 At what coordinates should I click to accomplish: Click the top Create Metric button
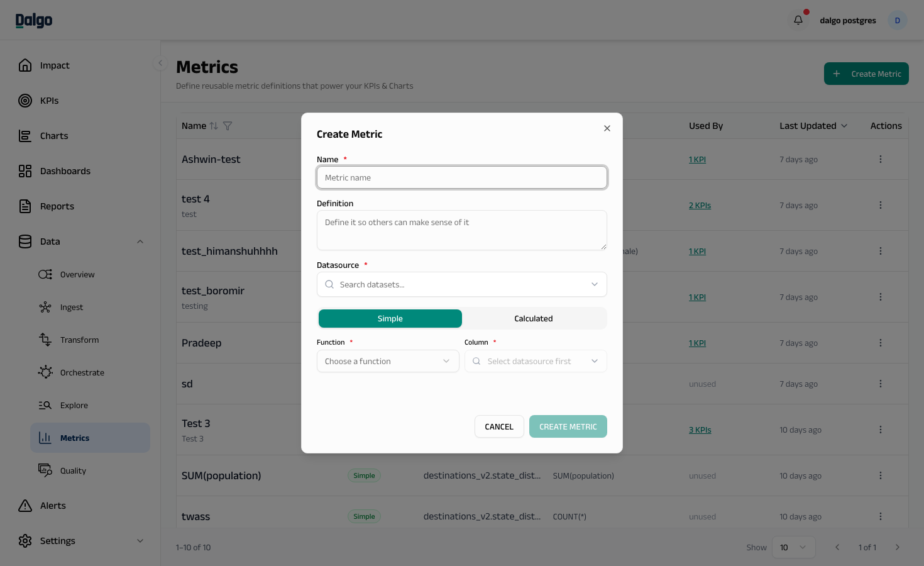pyautogui.click(x=866, y=74)
